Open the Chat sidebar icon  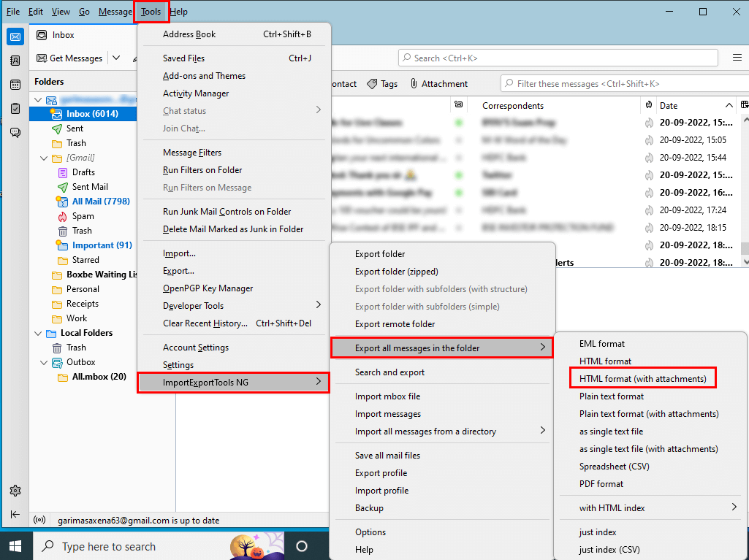pos(15,132)
